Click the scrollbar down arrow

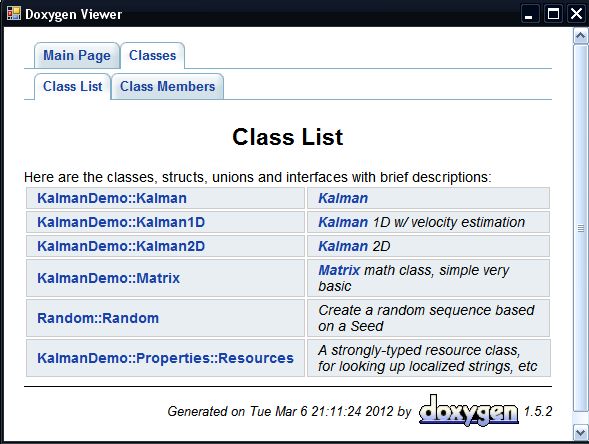[x=580, y=432]
